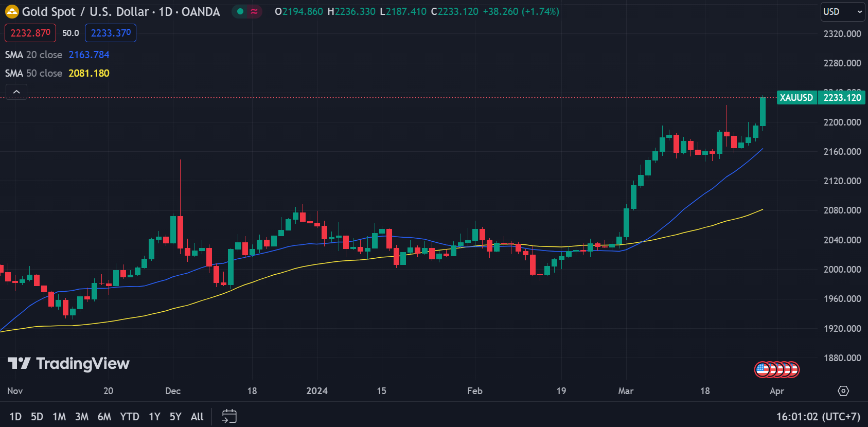Screen dimensions: 868x427
Task: Select the 6M time range
Action: click(104, 417)
